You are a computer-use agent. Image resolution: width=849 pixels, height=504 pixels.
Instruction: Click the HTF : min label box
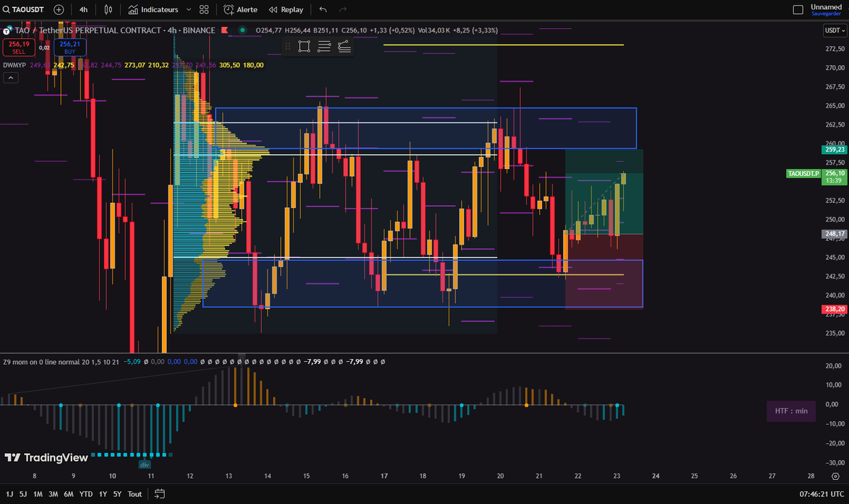click(791, 411)
